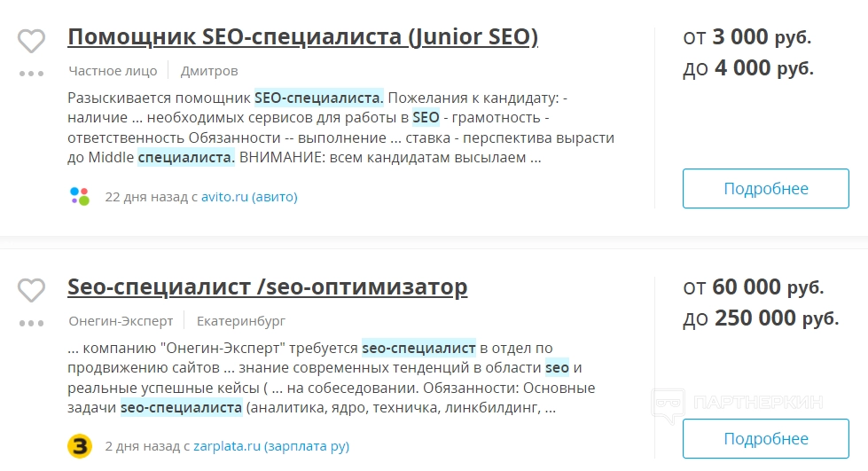The image size is (868, 471).
Task: Open more options dots for Онегин-Эксперт listing
Action: [x=32, y=324]
